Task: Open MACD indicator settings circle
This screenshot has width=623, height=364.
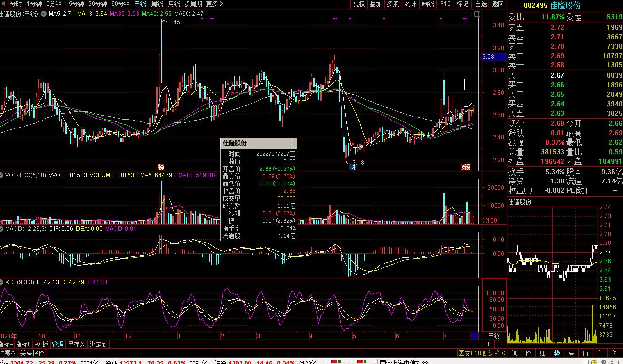Action: pyautogui.click(x=2, y=229)
